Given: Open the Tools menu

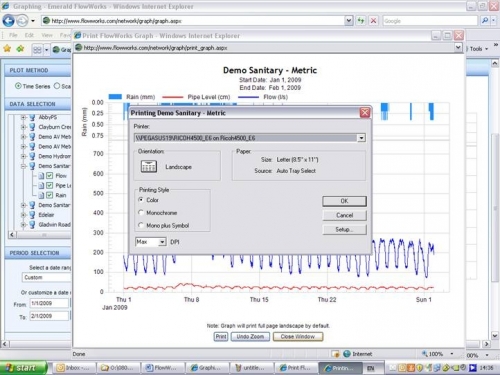Looking at the screenshot, I should coord(479,49).
